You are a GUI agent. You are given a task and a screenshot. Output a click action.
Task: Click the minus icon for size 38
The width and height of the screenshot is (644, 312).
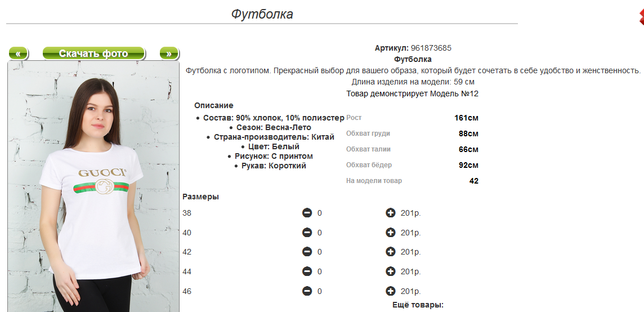coord(307,213)
